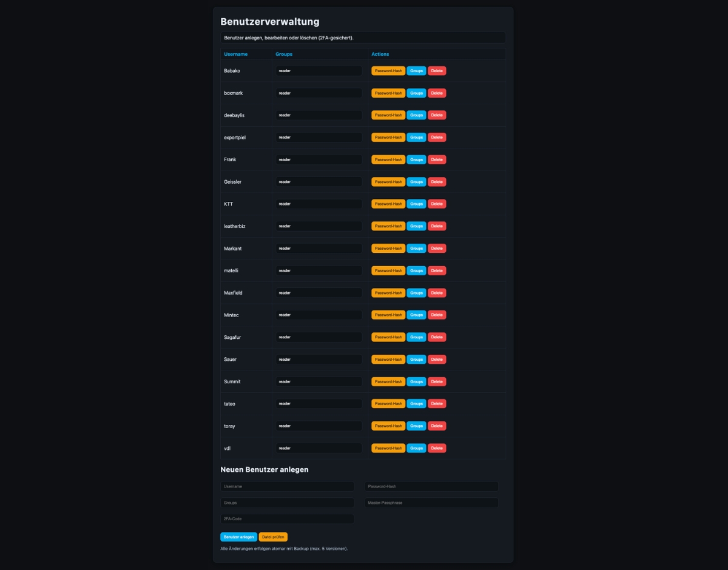Click the Groups field under Neuen Benutzer
728x570 pixels.
(287, 503)
